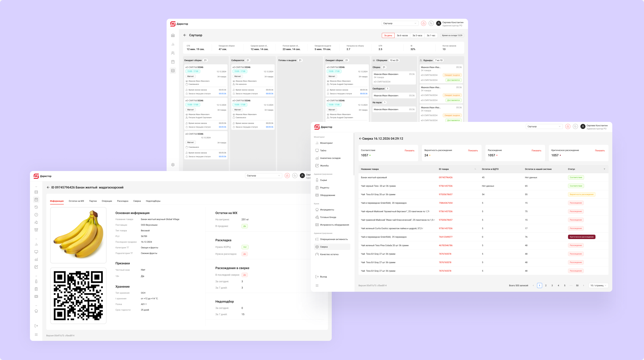Open the Саутшор dropdown in product window

(x=264, y=175)
